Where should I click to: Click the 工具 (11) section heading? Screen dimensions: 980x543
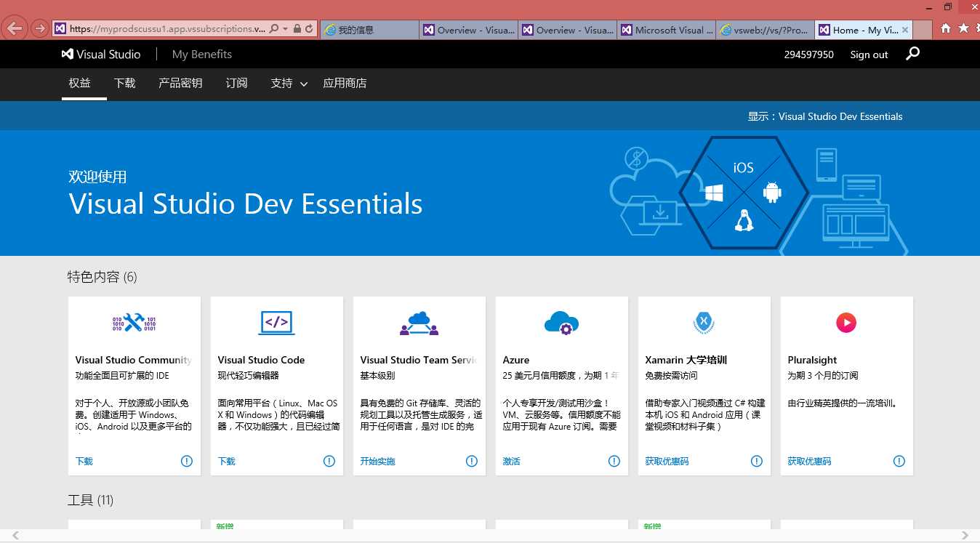coord(91,500)
